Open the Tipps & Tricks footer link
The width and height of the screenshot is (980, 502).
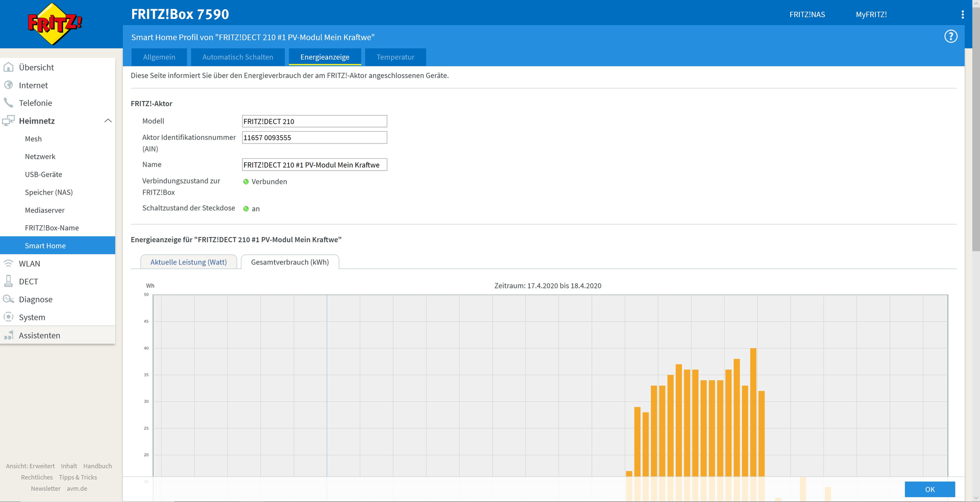pos(78,477)
